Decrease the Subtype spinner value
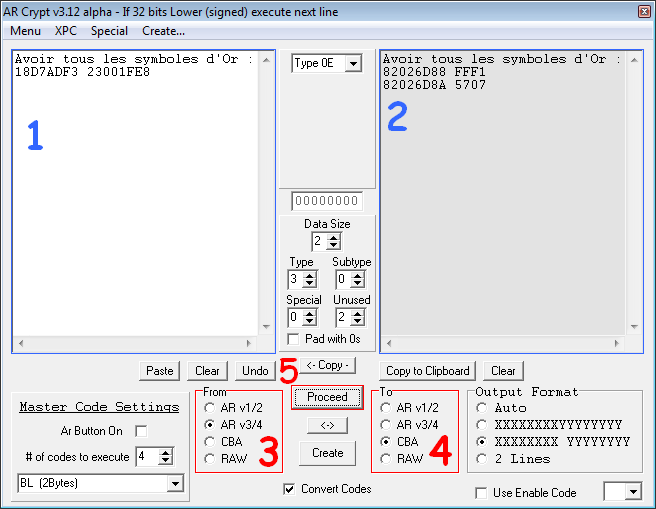This screenshot has width=656, height=509. click(357, 284)
